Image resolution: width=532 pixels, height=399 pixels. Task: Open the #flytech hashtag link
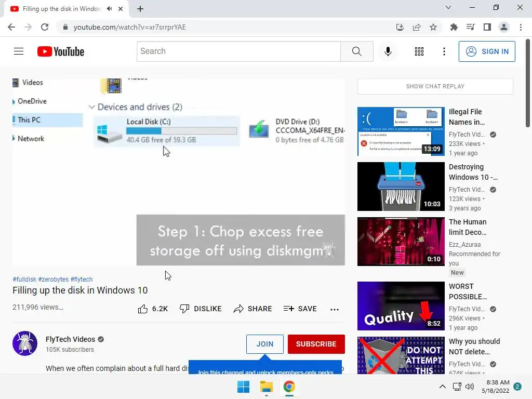[x=82, y=279]
